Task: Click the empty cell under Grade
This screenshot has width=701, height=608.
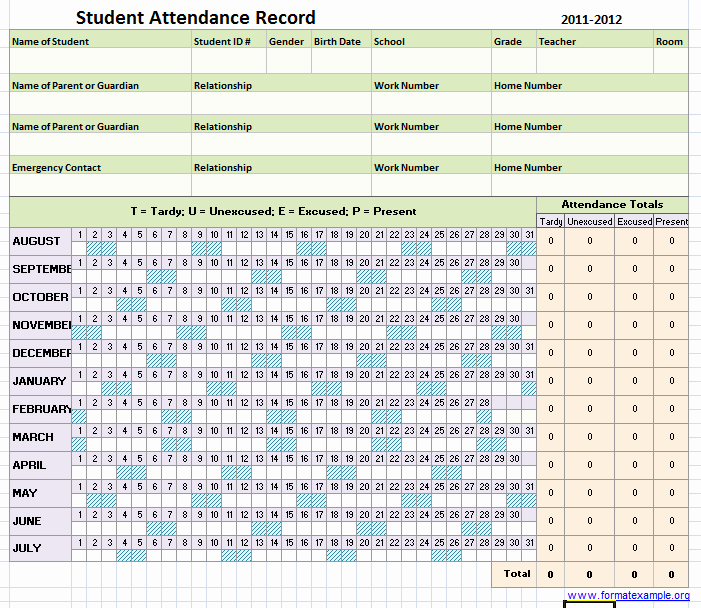Action: (514, 60)
